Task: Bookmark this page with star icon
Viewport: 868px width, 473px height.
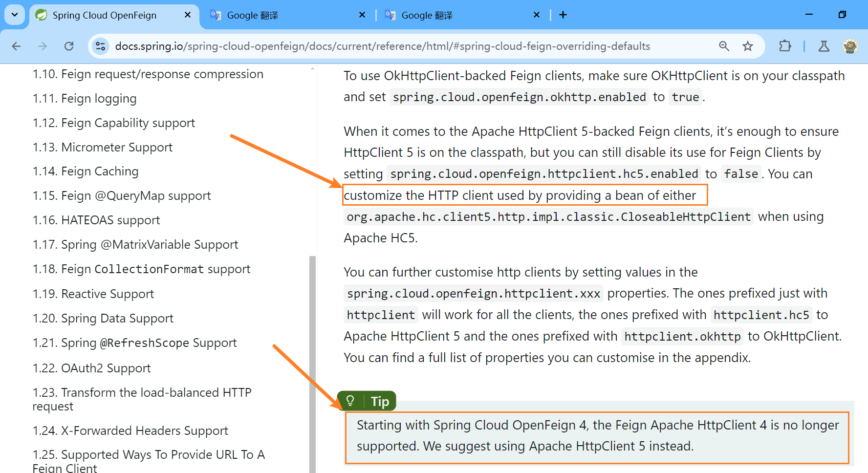Action: [748, 46]
